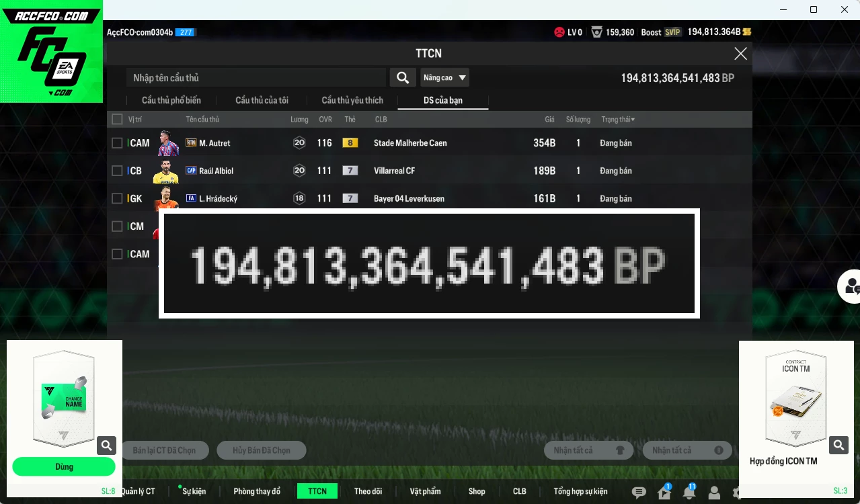
Task: Tick the checkbox for the CM row
Action: (117, 226)
